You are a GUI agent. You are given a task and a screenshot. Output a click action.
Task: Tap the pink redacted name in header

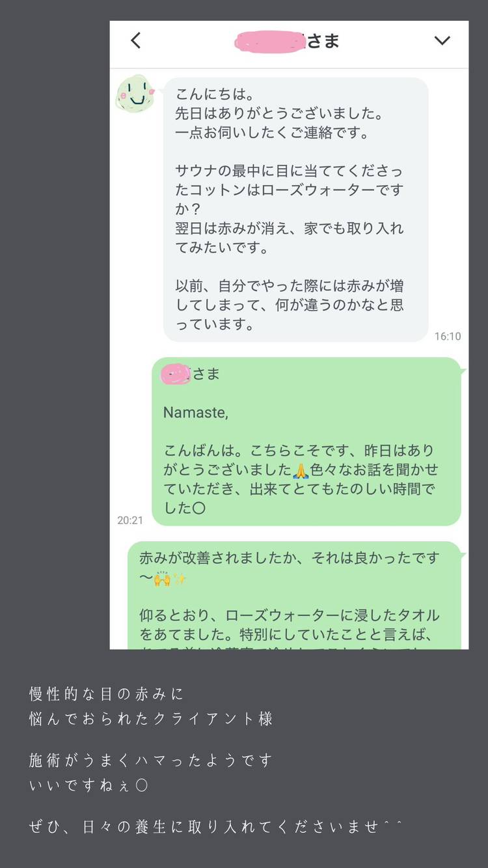pyautogui.click(x=269, y=42)
